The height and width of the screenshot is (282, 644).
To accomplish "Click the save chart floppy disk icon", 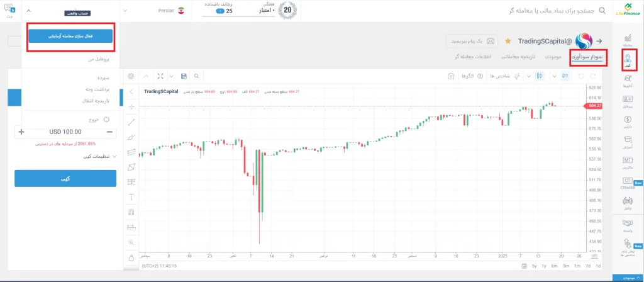I will pyautogui.click(x=183, y=76).
